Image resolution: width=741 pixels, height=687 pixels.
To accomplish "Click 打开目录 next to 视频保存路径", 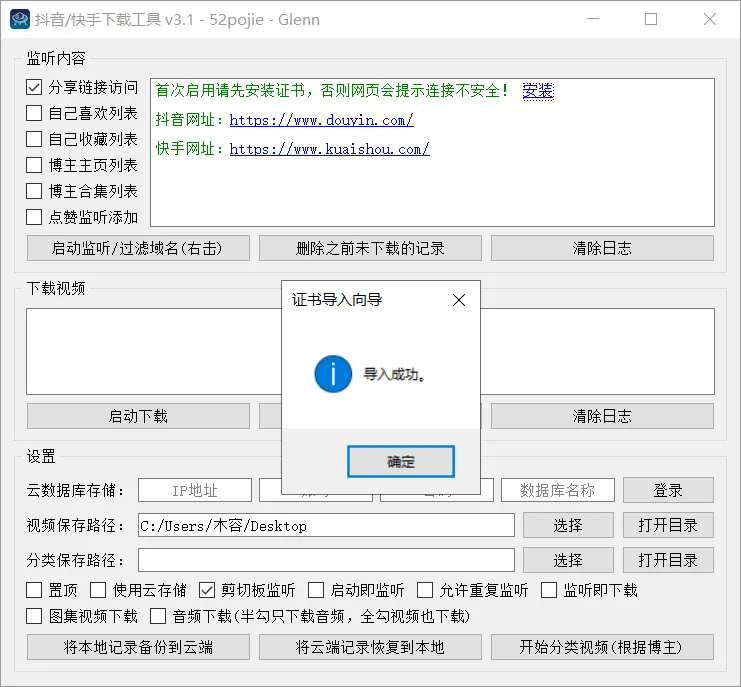I will pos(668,525).
